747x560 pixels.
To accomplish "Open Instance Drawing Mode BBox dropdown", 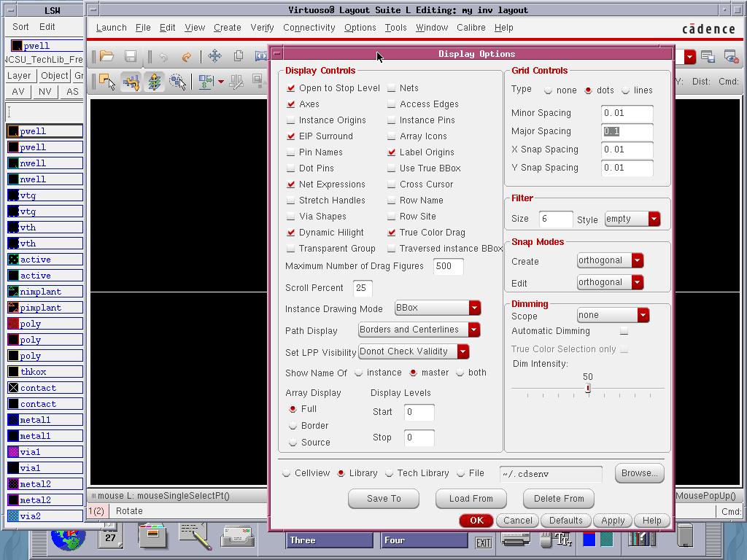I will [x=438, y=308].
